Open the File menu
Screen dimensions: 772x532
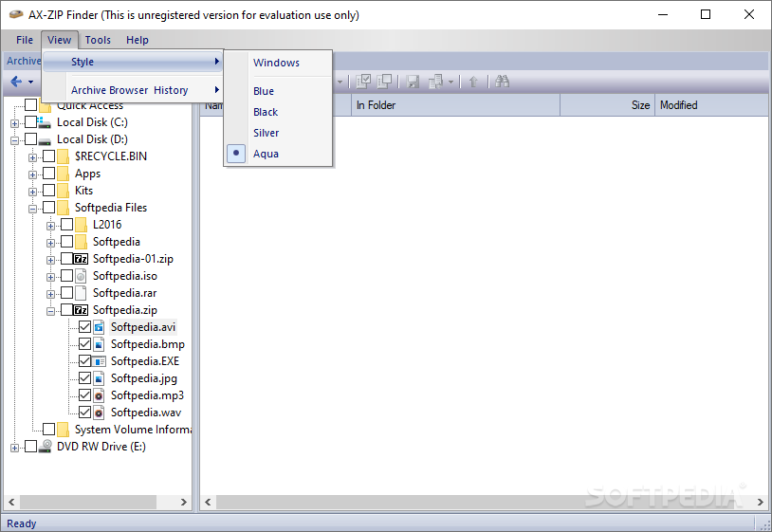point(25,40)
